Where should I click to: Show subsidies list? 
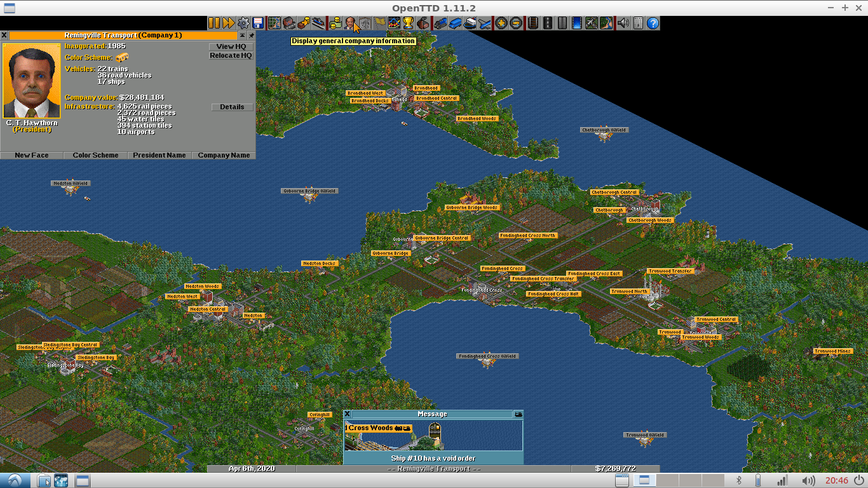[304, 23]
